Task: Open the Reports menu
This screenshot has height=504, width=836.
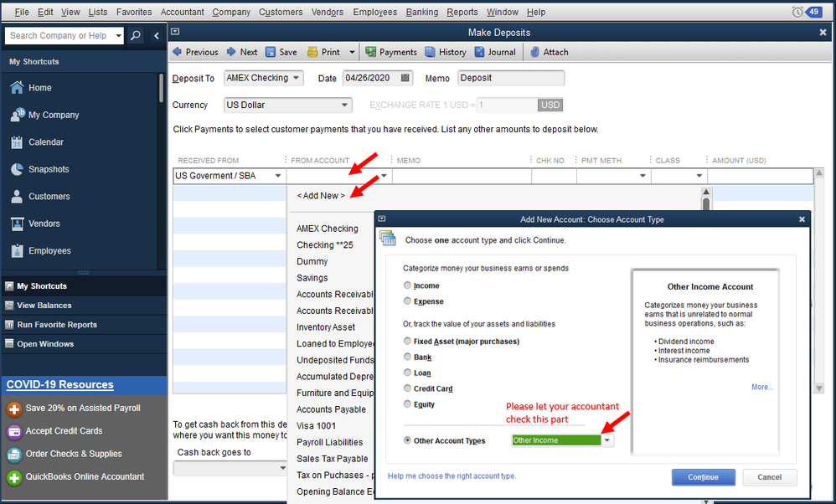Action: [462, 12]
